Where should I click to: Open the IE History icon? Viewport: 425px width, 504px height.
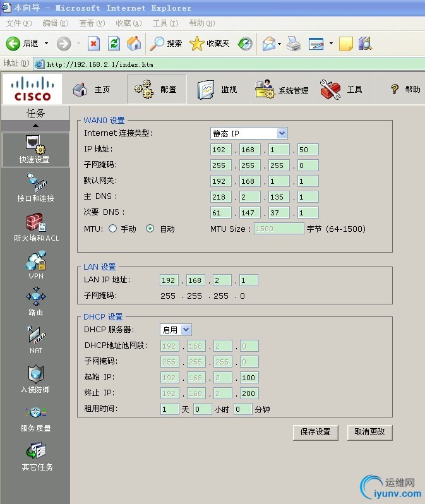245,44
